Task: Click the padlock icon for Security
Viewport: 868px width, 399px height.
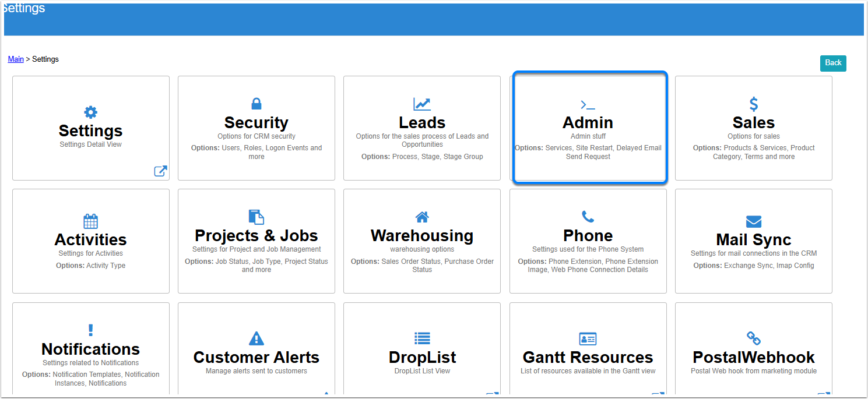Action: 256,104
